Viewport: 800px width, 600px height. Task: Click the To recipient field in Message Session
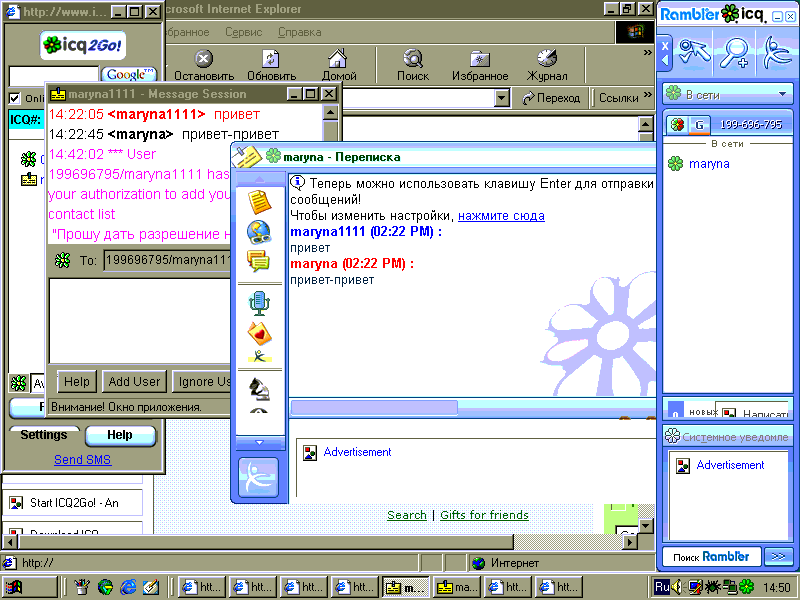[167, 260]
